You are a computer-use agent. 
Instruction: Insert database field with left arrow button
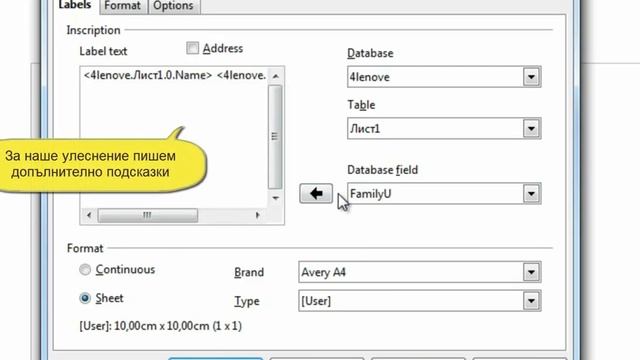[316, 193]
